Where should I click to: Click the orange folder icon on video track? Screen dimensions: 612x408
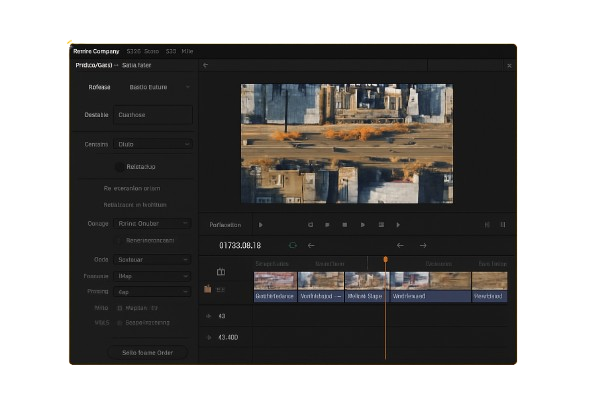pos(208,289)
